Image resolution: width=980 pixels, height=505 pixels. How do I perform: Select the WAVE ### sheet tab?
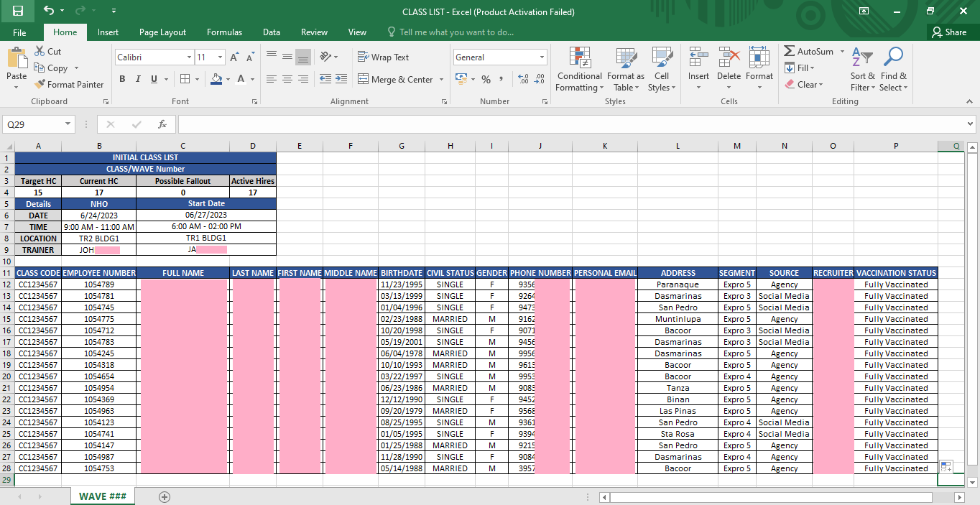103,496
